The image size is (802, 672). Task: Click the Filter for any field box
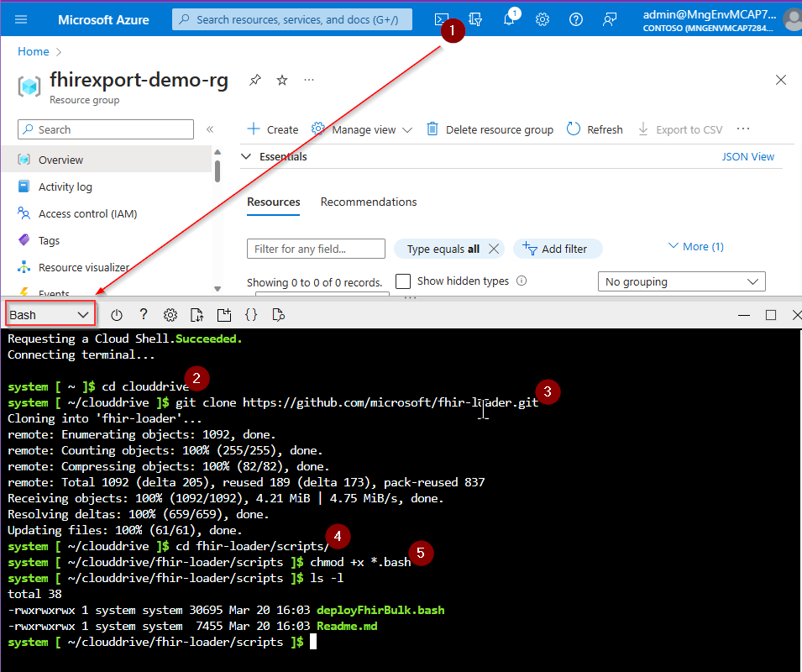(316, 249)
